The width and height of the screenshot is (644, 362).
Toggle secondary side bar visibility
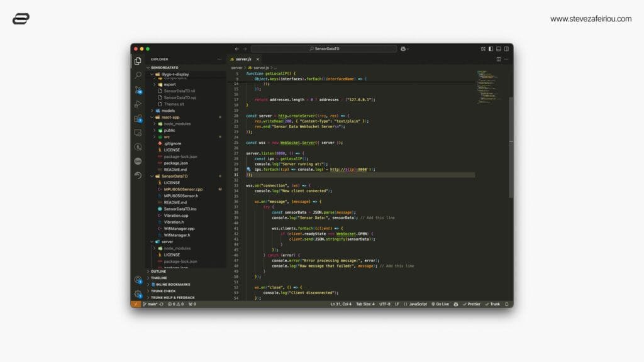(x=506, y=49)
